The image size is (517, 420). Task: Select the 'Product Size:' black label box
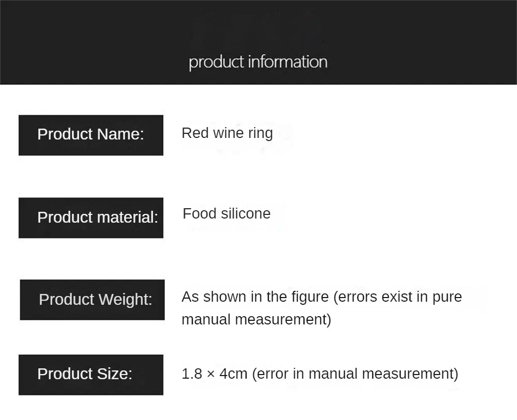91,375
